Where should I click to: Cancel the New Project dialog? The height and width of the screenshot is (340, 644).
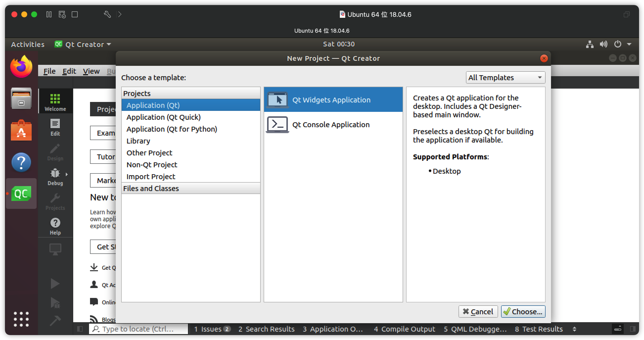478,312
